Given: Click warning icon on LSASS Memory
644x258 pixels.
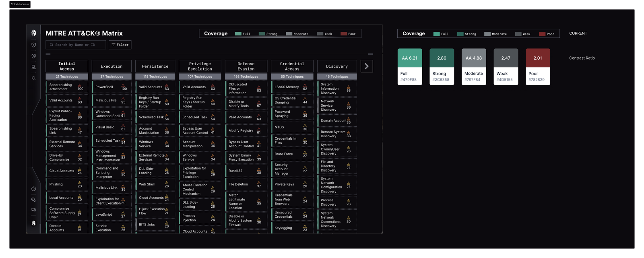Looking at the screenshot, I should [305, 85].
